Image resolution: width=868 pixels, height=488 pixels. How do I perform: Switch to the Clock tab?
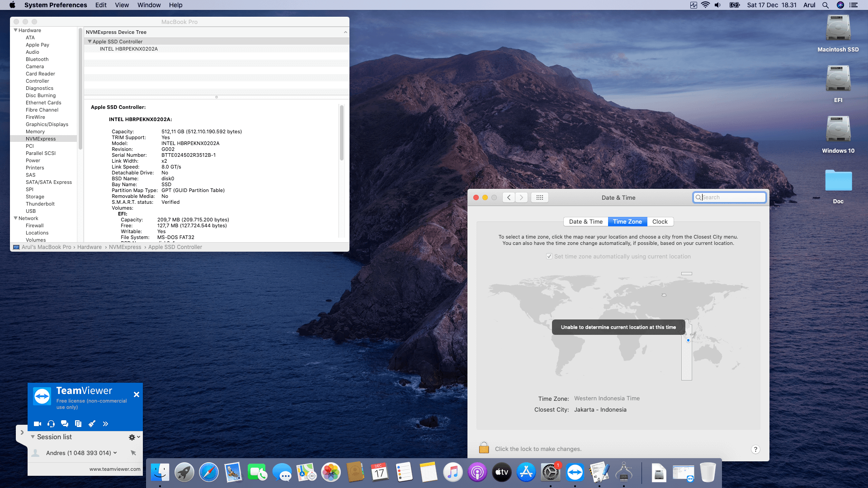click(x=660, y=221)
